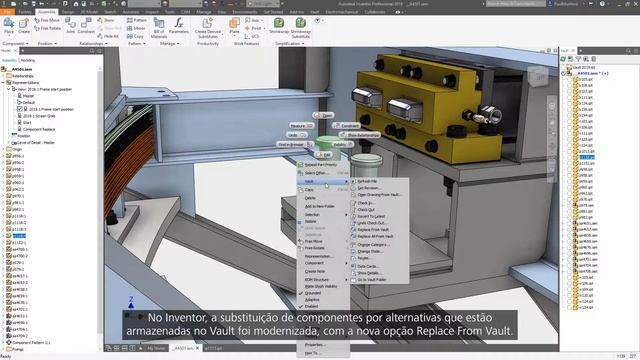
Task: Switch to the My Home document tab
Action: [x=156, y=348]
